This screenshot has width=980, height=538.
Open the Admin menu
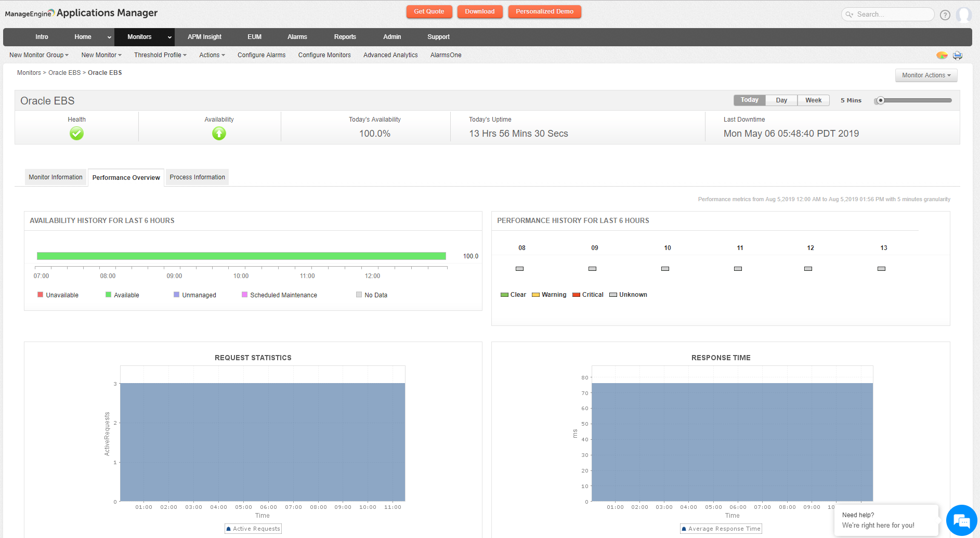(392, 37)
